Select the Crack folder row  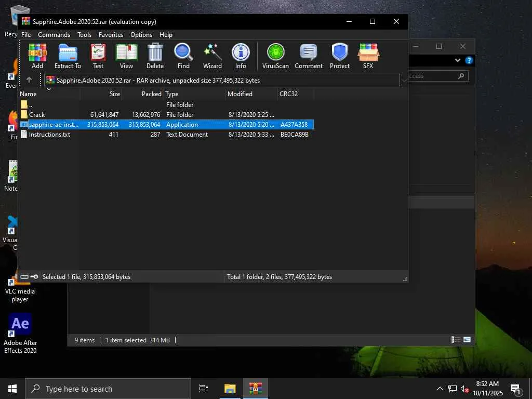point(166,115)
